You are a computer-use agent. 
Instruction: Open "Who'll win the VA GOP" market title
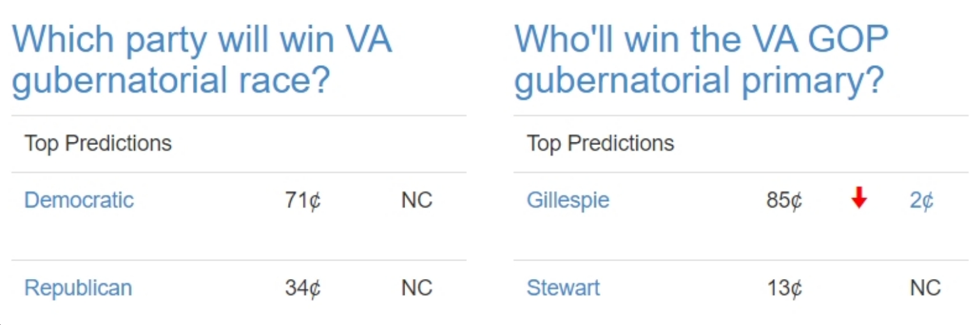[701, 40]
